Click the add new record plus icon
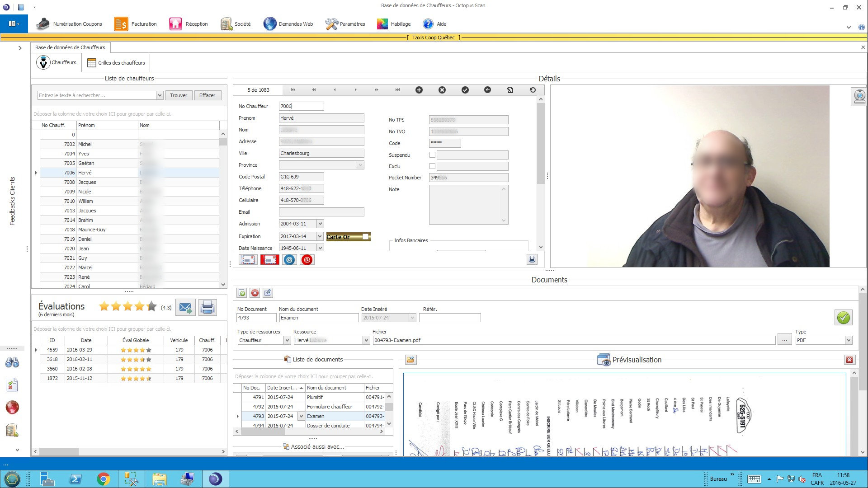The image size is (868, 488). pyautogui.click(x=419, y=90)
